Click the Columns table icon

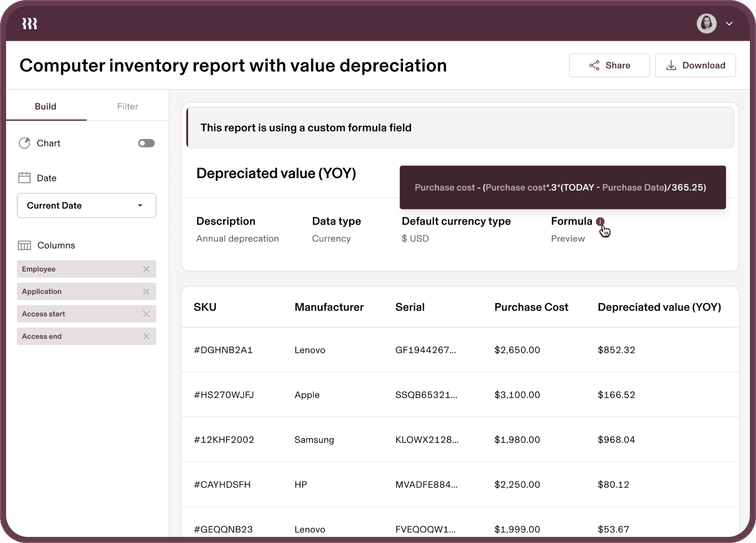click(x=24, y=246)
